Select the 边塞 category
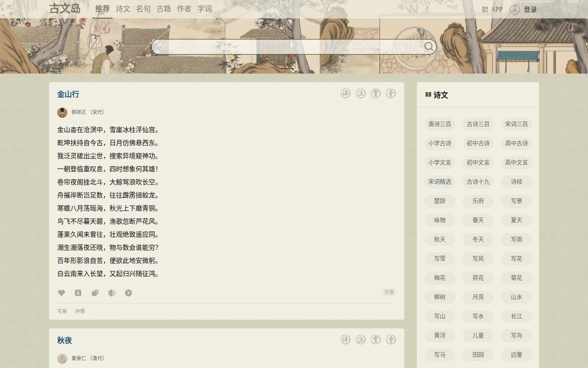588x368 pixels. (x=516, y=355)
